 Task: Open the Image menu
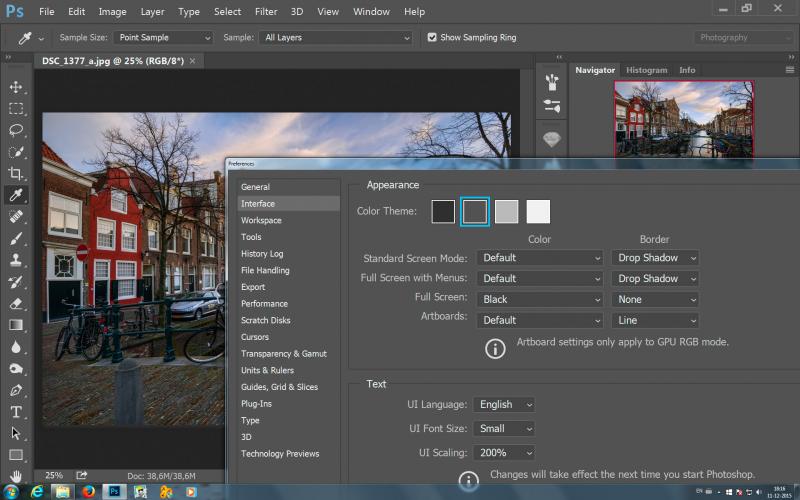(x=112, y=11)
